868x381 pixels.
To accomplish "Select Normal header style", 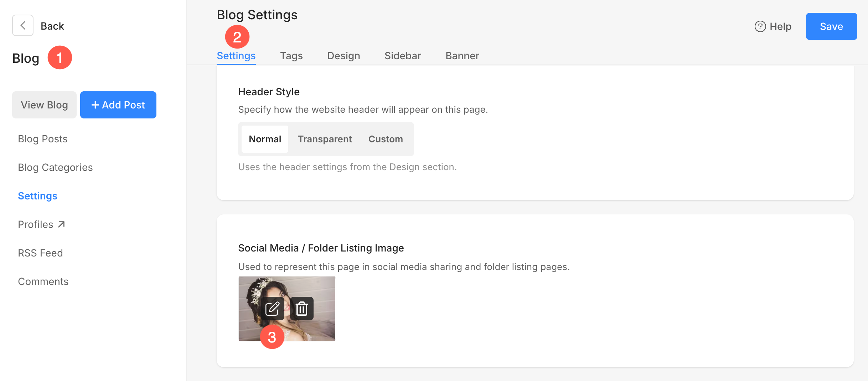I will (265, 139).
